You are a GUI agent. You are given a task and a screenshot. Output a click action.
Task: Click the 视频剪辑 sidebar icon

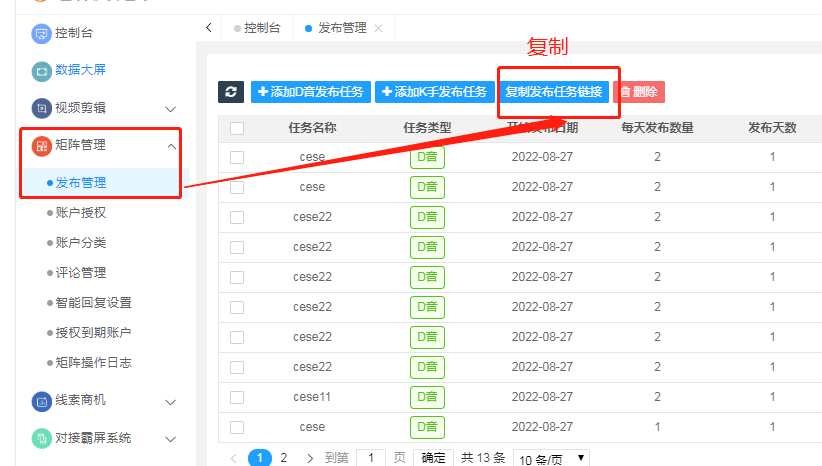tap(41, 108)
